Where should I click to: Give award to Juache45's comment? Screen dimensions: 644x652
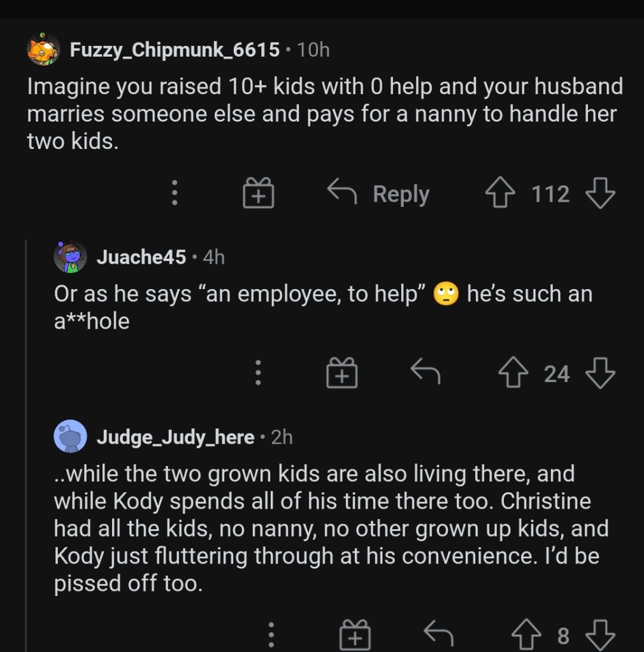[342, 374]
